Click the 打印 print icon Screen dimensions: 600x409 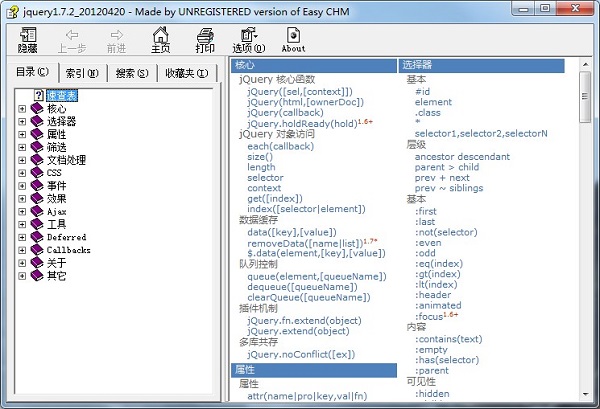click(x=205, y=35)
